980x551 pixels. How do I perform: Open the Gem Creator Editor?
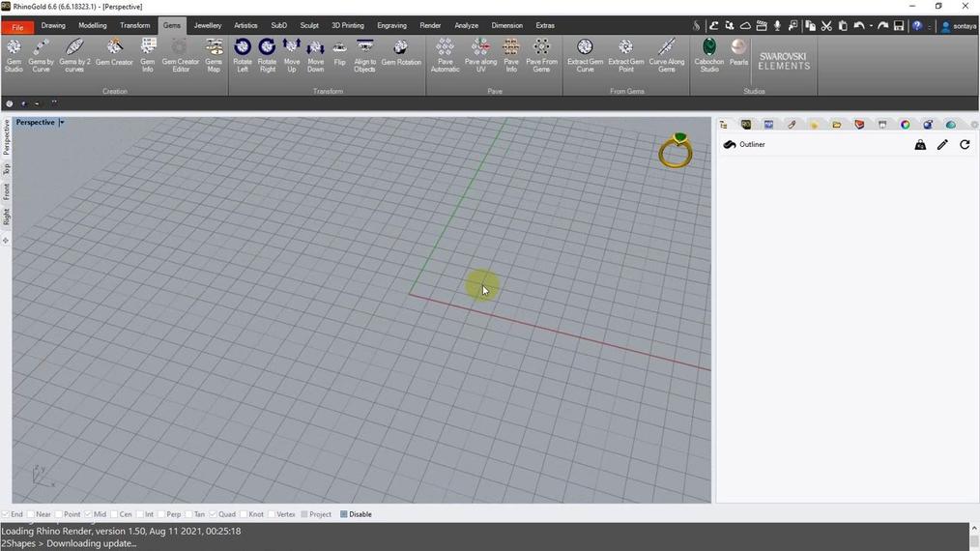pyautogui.click(x=181, y=55)
